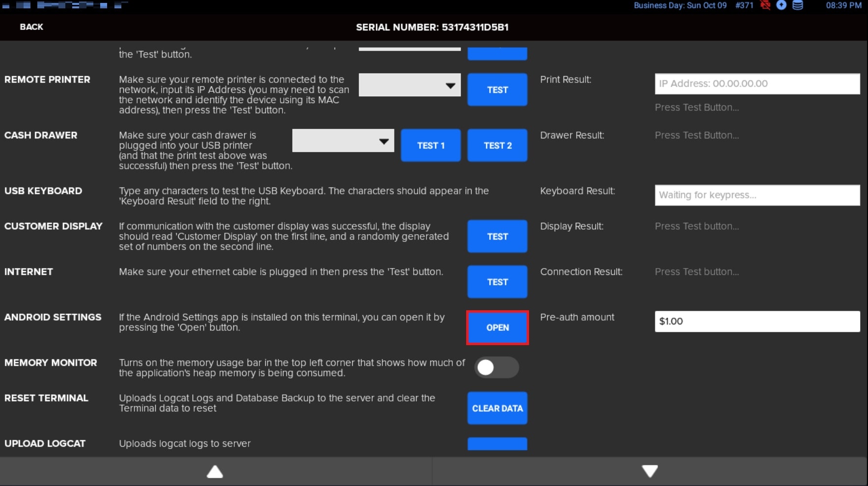
Task: Click the 'Print Result:' label
Action: (566, 80)
